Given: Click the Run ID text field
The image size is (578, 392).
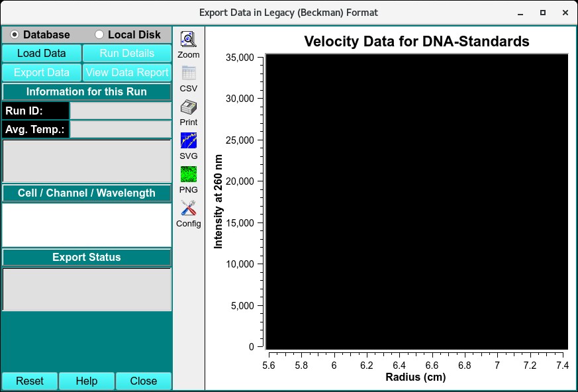Looking at the screenshot, I should tap(120, 111).
